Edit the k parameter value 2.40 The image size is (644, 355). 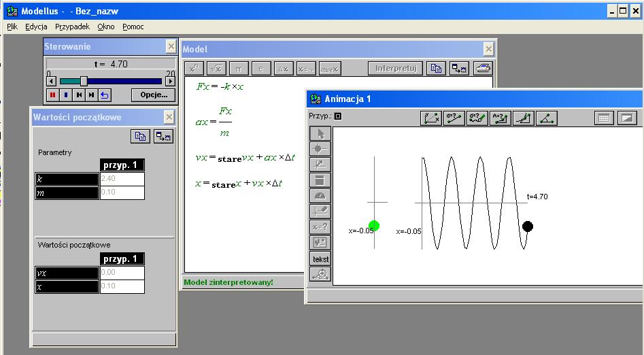[122, 179]
